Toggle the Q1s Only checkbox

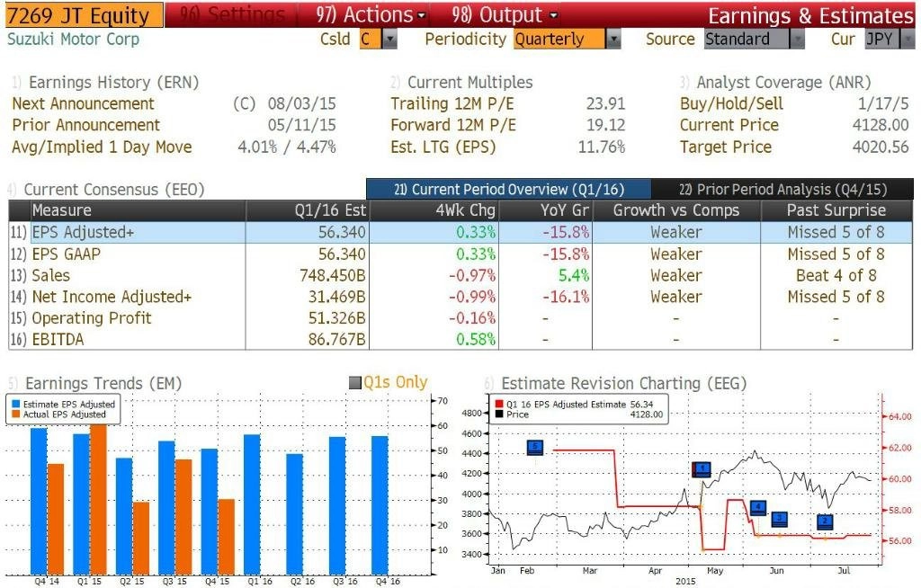pyautogui.click(x=354, y=382)
